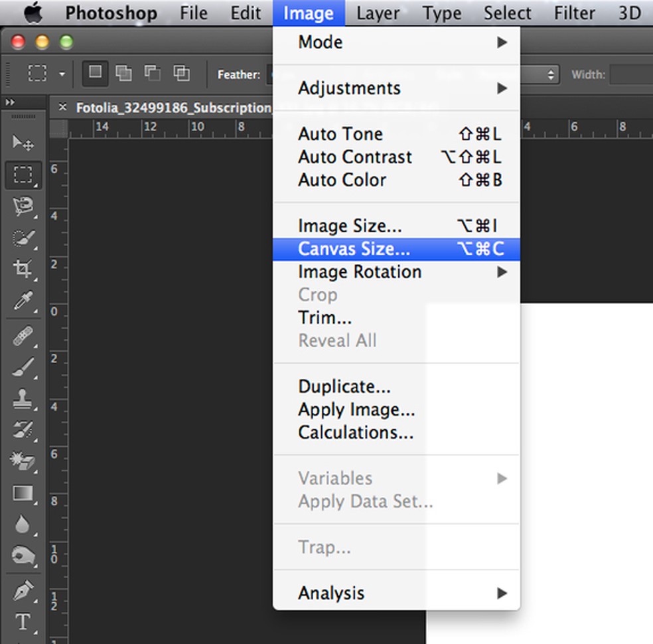Choose Intersect with selection mode button
The height and width of the screenshot is (644, 653).
[182, 73]
